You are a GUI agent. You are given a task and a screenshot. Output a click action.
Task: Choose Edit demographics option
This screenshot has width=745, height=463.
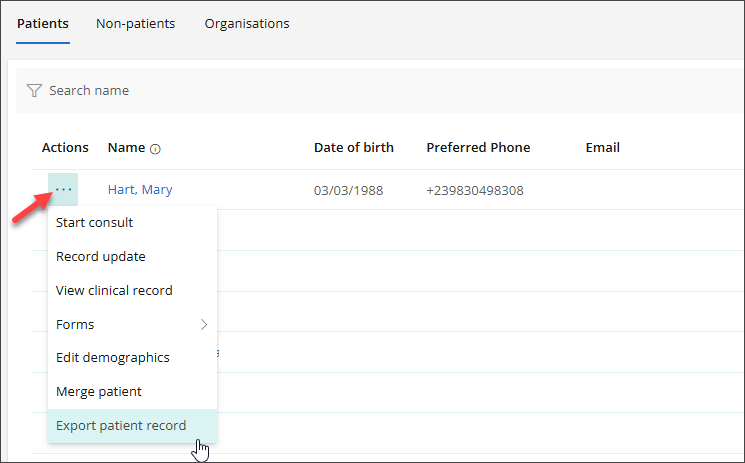click(x=112, y=357)
